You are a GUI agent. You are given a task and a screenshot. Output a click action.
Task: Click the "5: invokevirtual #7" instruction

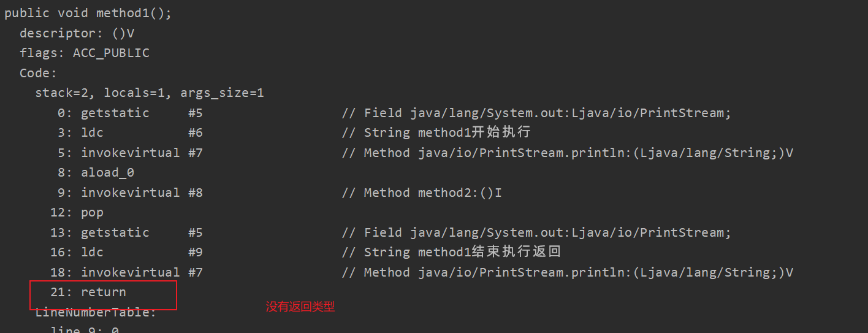[x=130, y=153]
